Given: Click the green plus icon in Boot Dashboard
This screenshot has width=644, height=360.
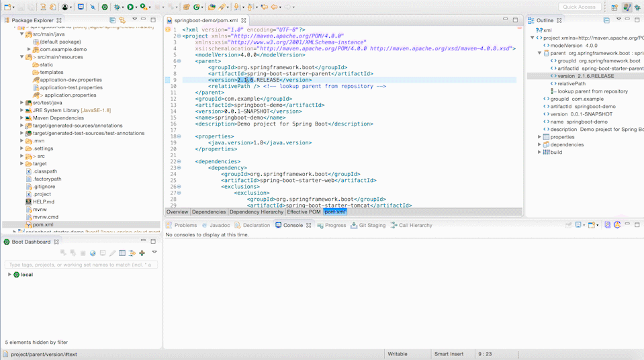Looking at the screenshot, I should coord(142,253).
